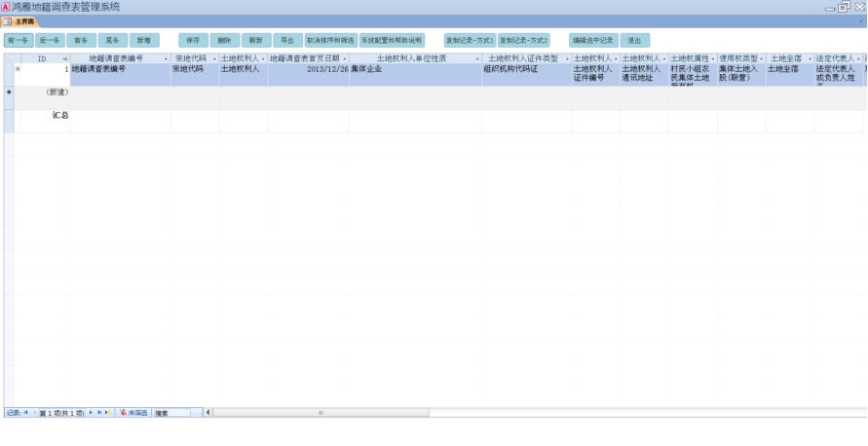Click the row selector of (新建) row

pos(9,98)
